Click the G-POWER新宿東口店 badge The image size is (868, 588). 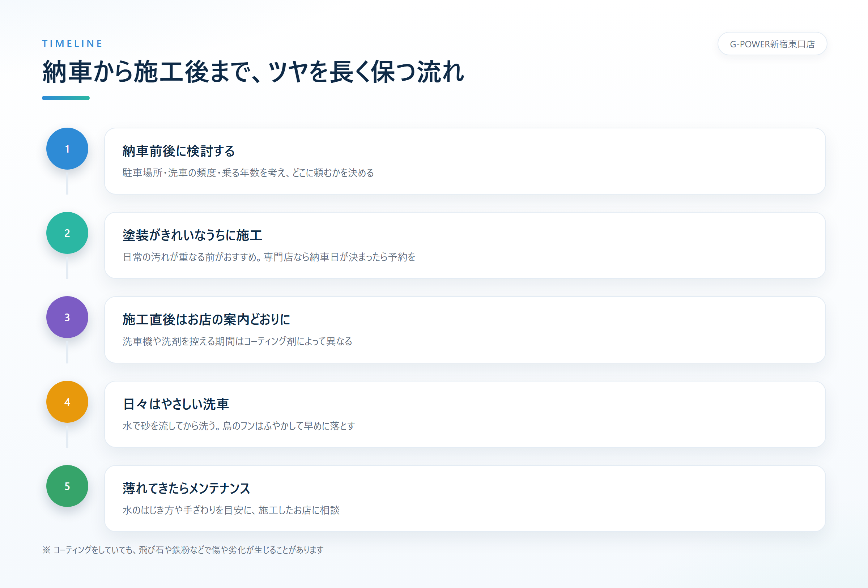pos(772,44)
